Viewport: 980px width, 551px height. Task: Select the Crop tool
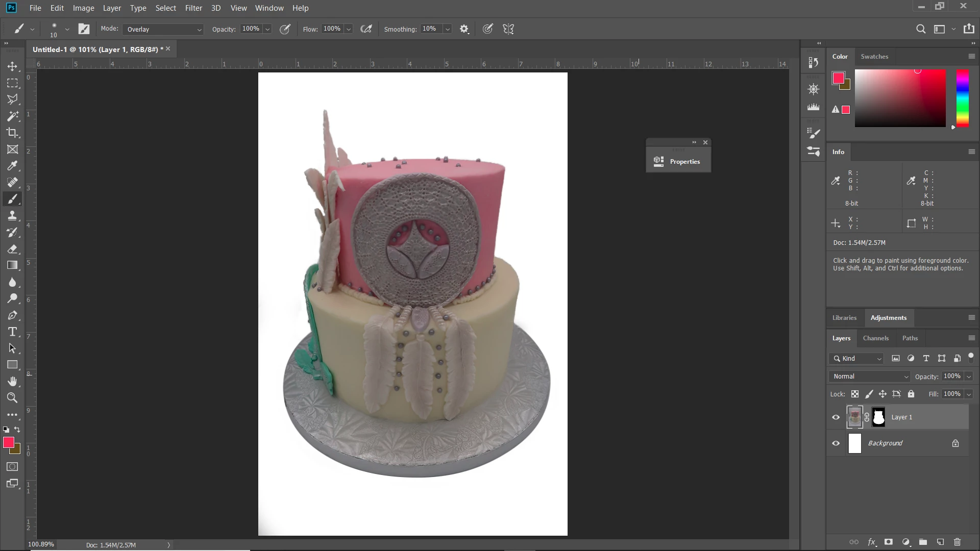point(12,133)
